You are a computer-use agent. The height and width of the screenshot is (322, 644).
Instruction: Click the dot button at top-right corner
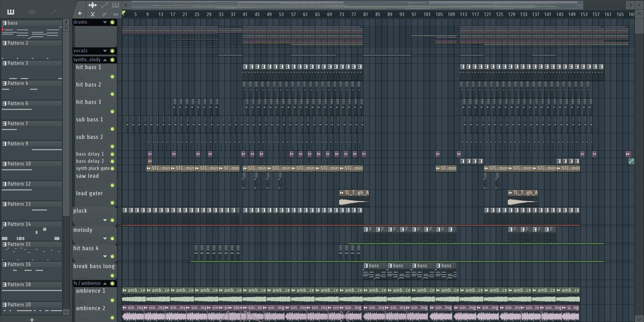coord(639,5)
